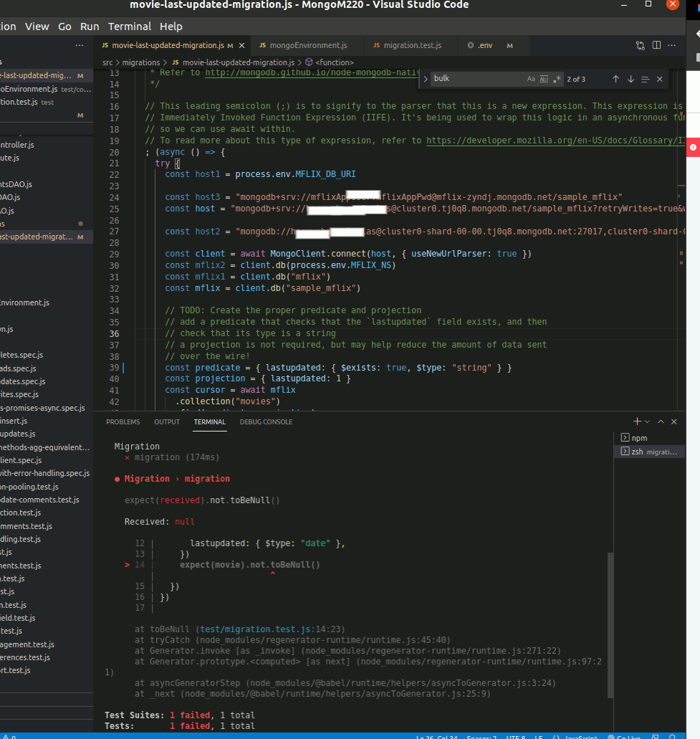Close the find widget
Viewport: 700px width, 739px height.
pyautogui.click(x=660, y=79)
